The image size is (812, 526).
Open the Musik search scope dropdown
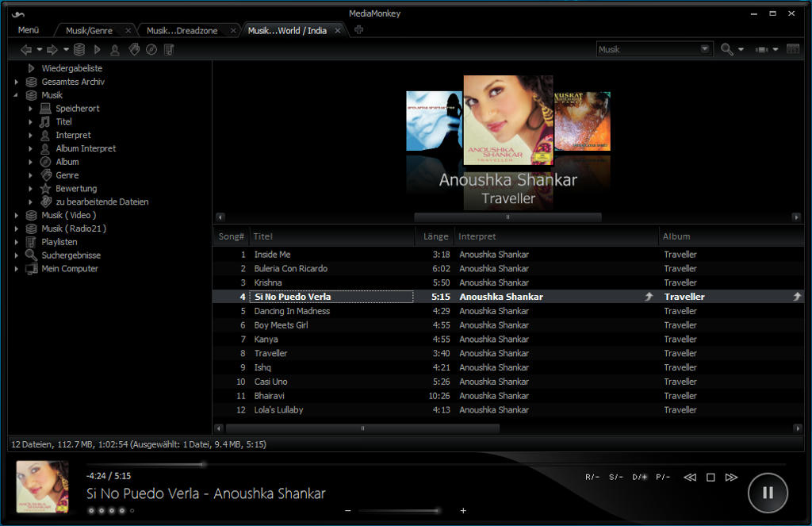click(x=705, y=49)
